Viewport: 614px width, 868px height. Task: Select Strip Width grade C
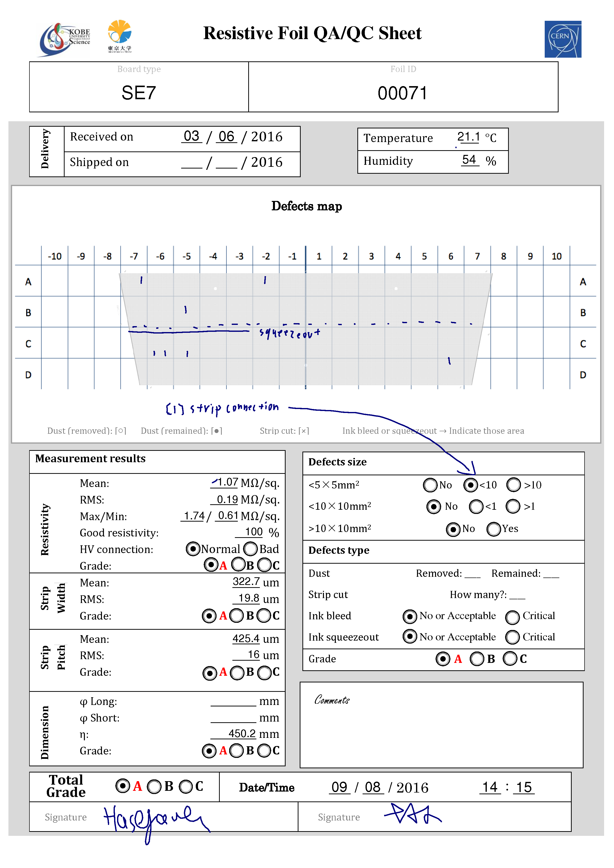264,615
